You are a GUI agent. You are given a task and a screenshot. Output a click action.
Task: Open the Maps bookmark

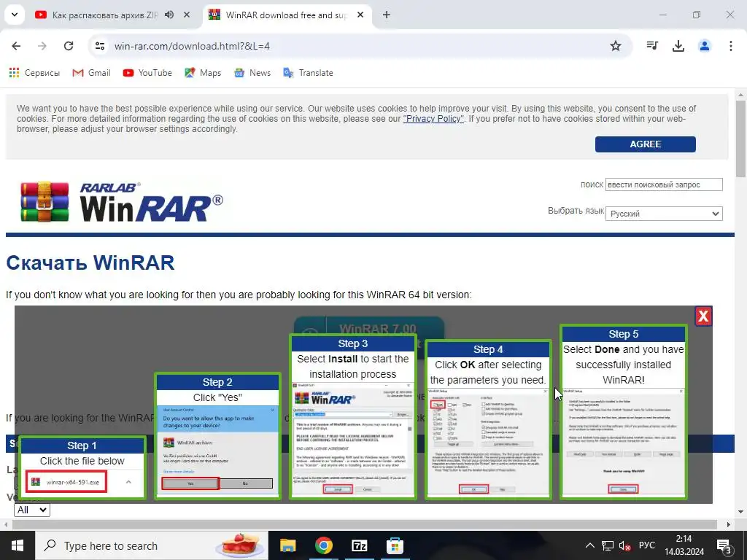[203, 73]
